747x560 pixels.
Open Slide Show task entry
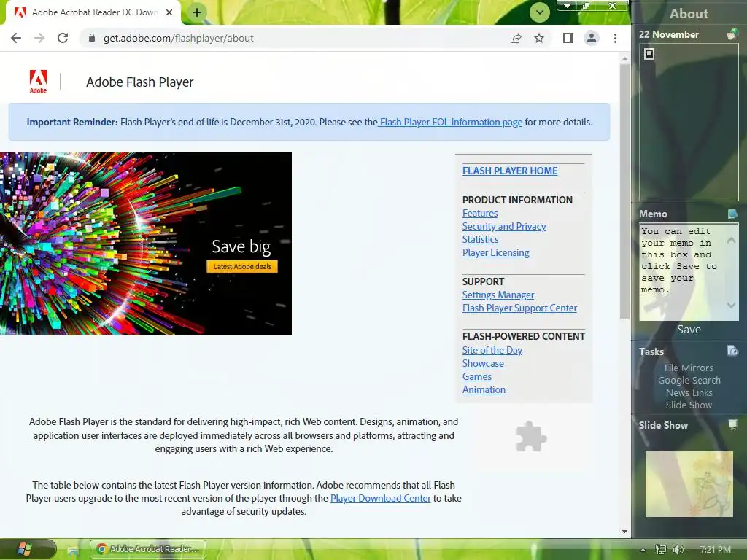point(689,405)
